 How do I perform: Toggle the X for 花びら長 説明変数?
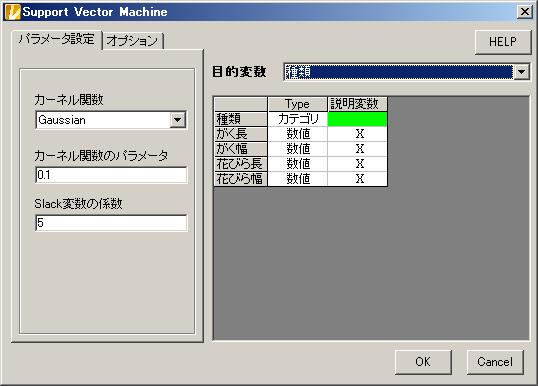[x=357, y=164]
